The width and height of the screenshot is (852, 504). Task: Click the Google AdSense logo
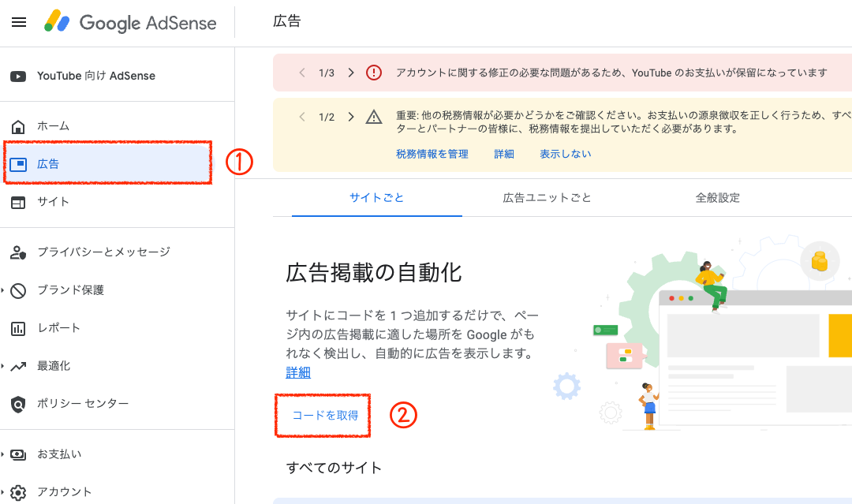[130, 22]
